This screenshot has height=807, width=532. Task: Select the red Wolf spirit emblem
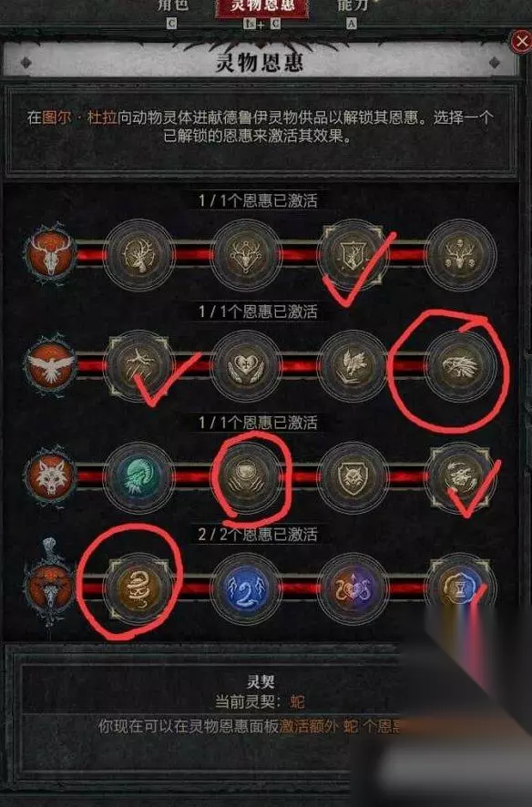pyautogui.click(x=50, y=476)
